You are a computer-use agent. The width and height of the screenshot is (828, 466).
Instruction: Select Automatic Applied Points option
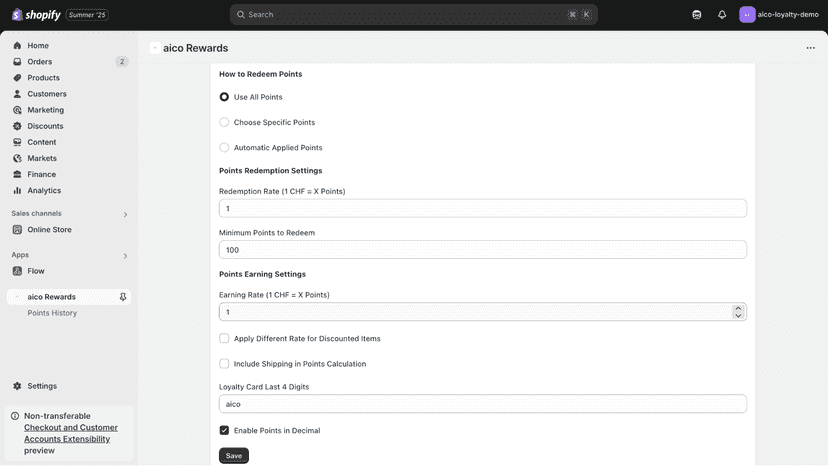(224, 148)
